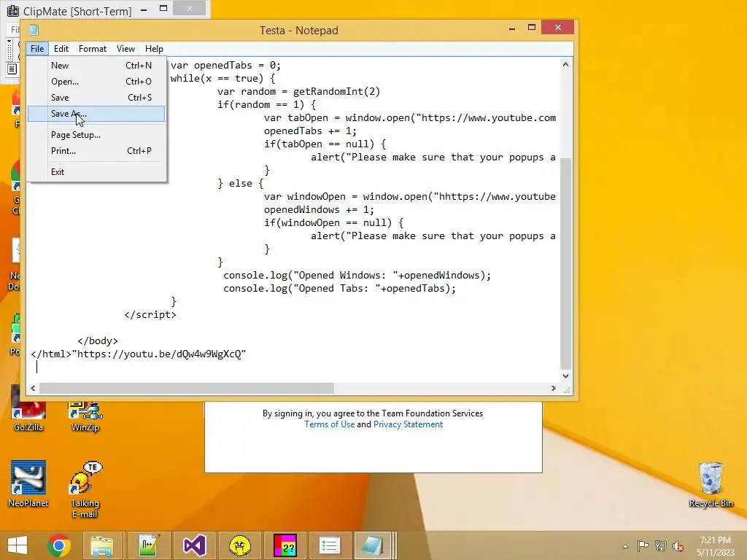
Task: Click 'openedWindows += 1;' code line
Action: 320,209
